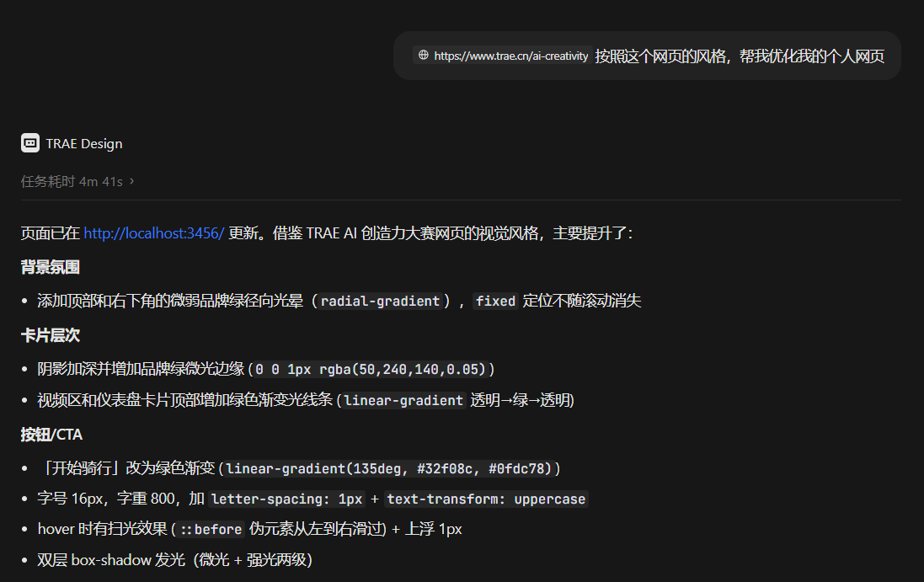
Task: Click the 「开始骑行」改为绿色渐变 text
Action: point(126,468)
